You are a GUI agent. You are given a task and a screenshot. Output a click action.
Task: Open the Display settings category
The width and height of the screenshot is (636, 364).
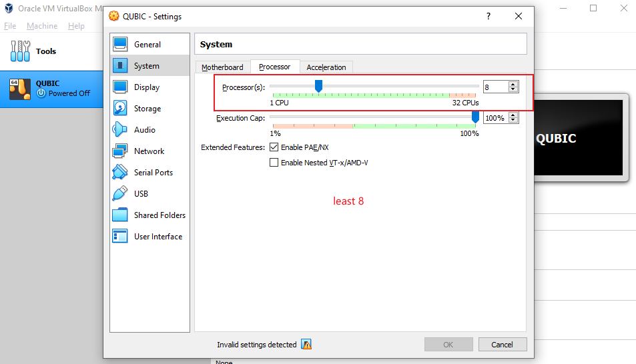(x=149, y=87)
